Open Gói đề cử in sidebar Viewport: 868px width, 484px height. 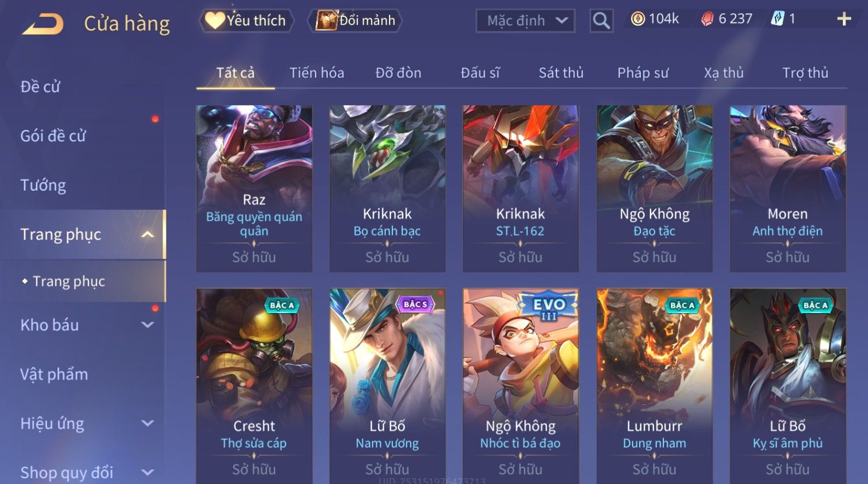click(53, 136)
